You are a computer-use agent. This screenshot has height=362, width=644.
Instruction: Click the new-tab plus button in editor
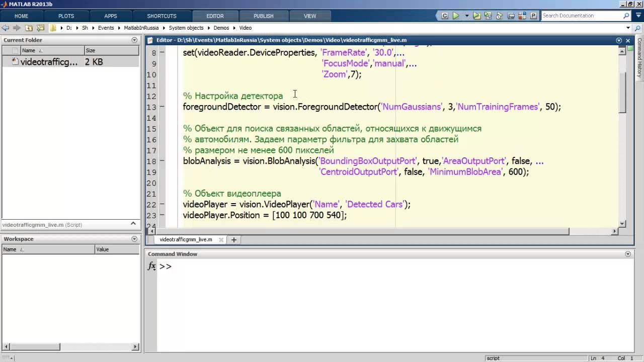pos(233,240)
